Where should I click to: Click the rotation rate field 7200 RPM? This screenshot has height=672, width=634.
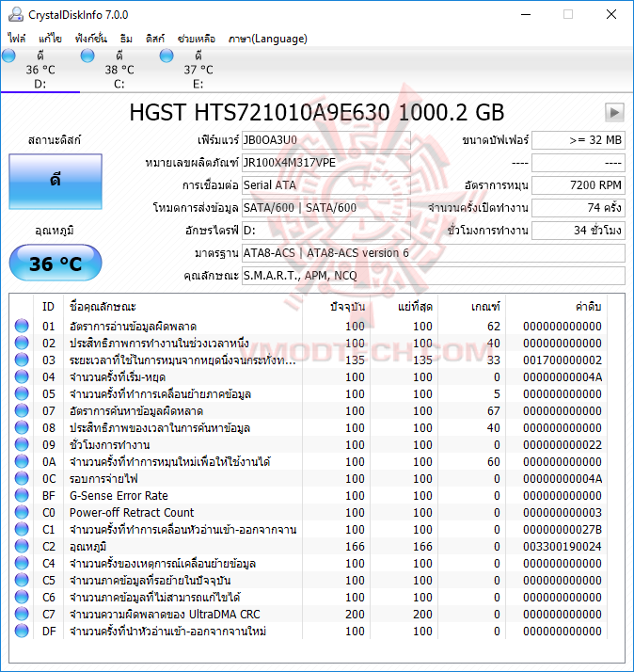(x=579, y=185)
